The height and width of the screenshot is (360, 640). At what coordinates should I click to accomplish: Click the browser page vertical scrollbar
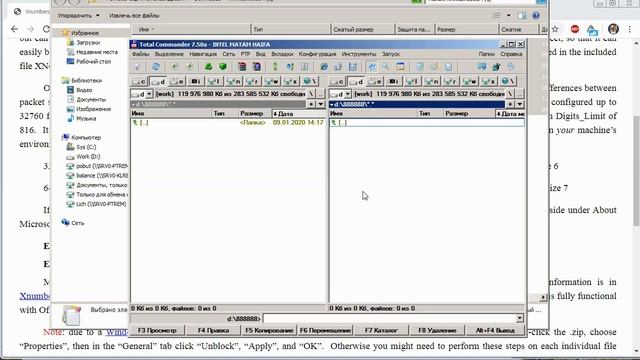click(x=636, y=171)
